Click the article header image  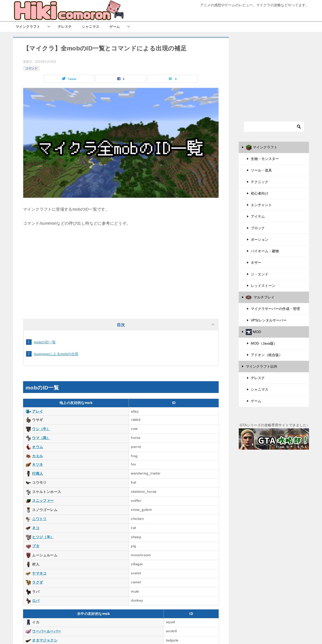[121, 143]
